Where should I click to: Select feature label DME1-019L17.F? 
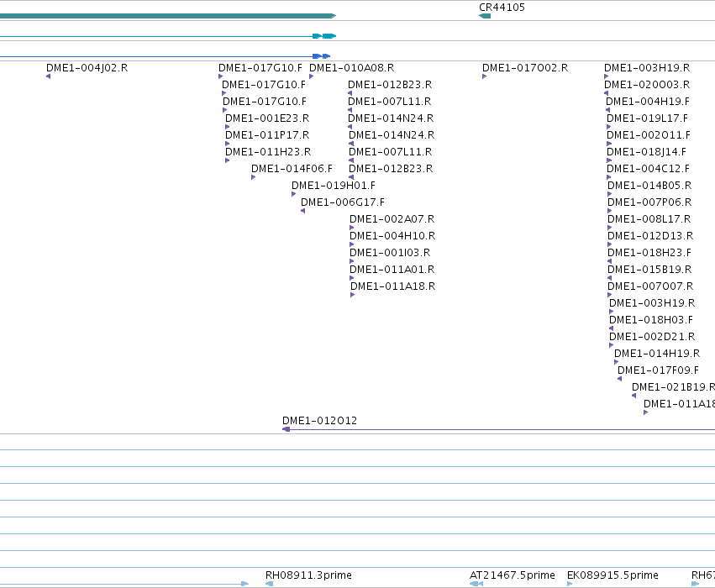[647, 118]
